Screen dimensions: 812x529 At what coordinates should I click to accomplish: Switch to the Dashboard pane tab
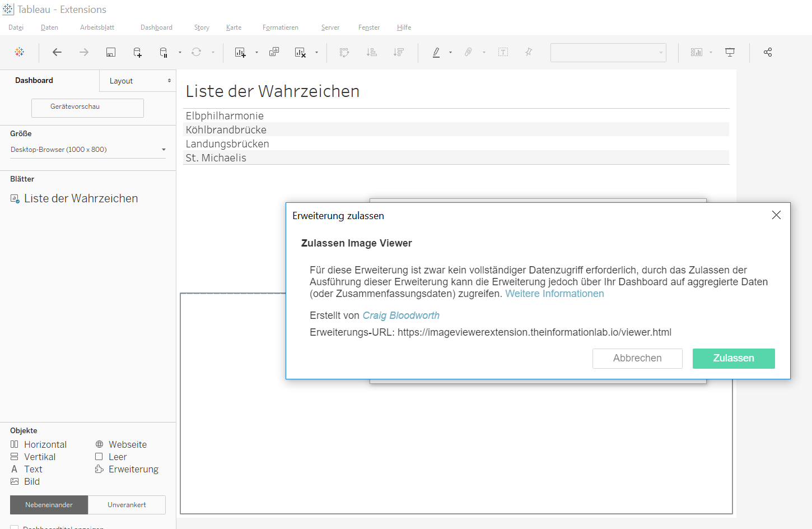coord(34,80)
